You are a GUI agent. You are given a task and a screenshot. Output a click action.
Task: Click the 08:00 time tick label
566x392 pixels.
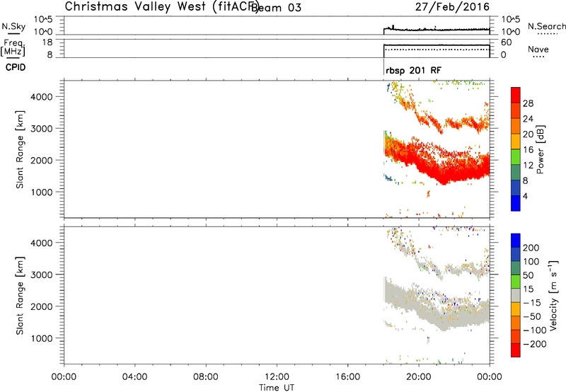pos(206,377)
